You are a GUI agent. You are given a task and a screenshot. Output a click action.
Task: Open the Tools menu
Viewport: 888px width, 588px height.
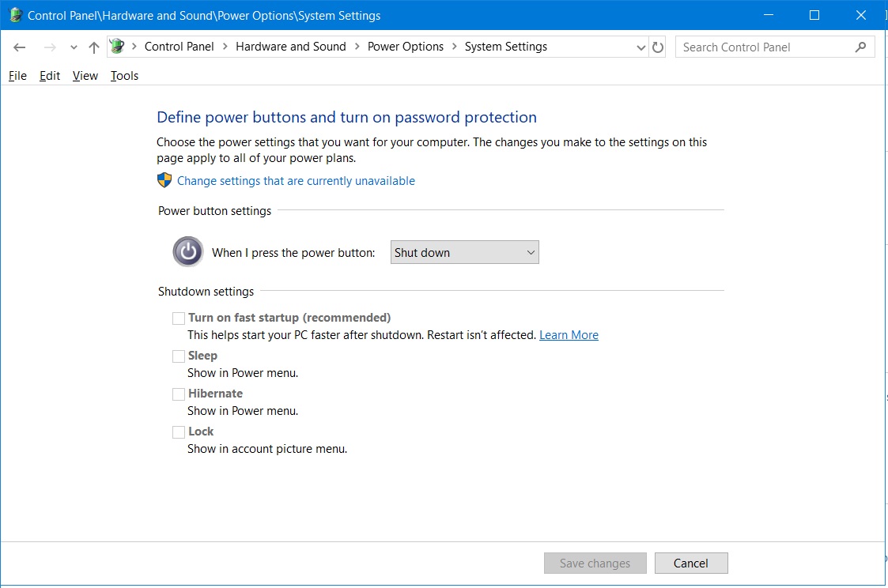pyautogui.click(x=124, y=76)
